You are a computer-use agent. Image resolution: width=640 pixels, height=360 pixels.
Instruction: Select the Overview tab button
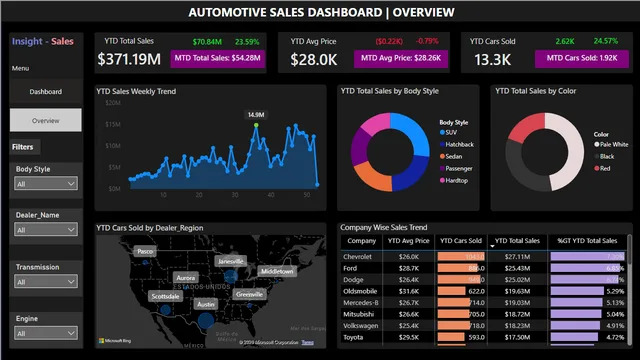click(46, 120)
